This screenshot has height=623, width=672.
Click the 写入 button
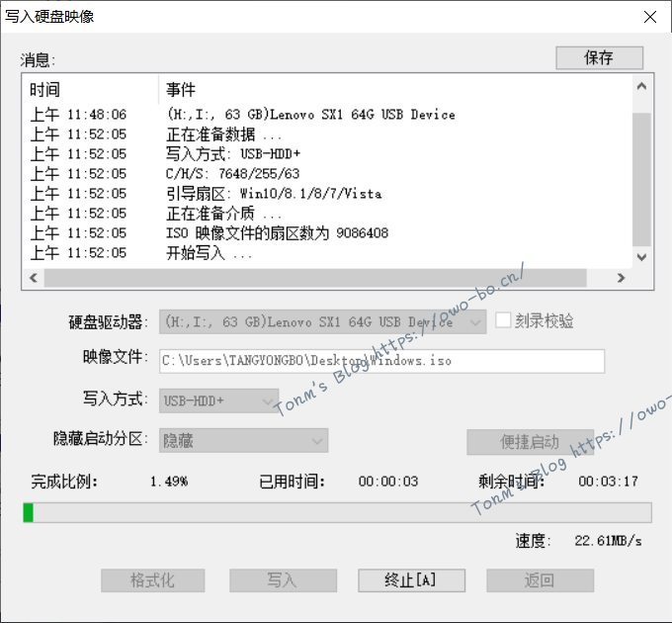[282, 580]
